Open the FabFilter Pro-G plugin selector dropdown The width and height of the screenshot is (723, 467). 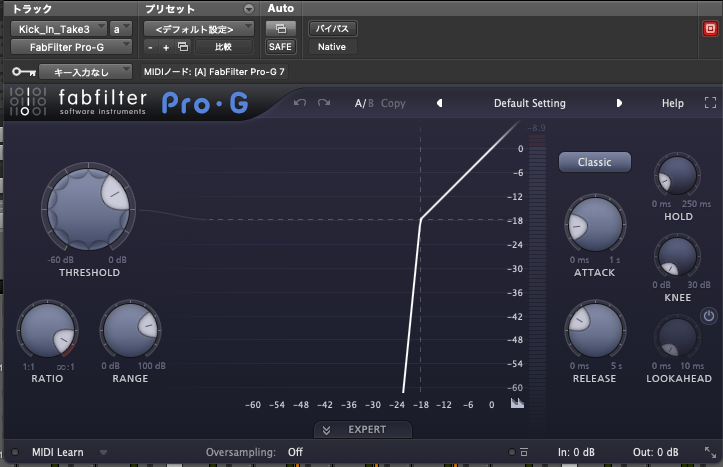tap(71, 47)
